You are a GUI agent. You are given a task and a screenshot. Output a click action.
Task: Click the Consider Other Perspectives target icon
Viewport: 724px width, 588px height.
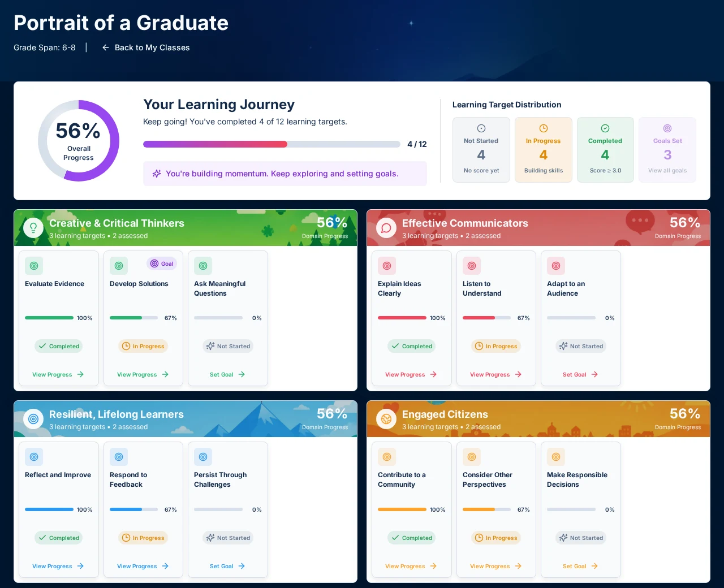[472, 457]
